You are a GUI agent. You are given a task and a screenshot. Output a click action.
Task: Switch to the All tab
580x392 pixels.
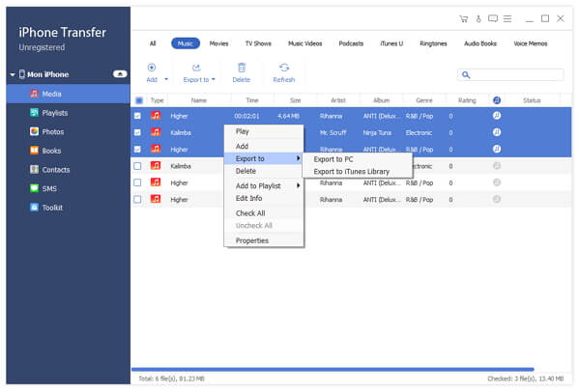[x=153, y=43]
